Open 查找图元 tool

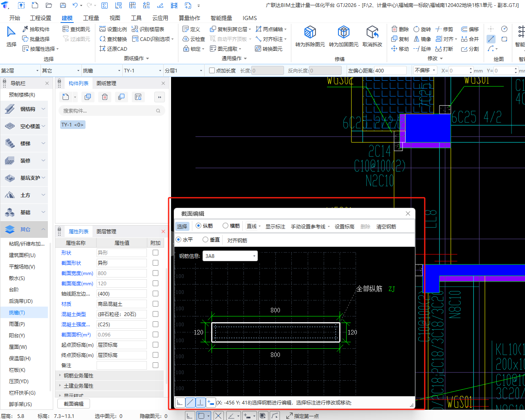(x=76, y=29)
